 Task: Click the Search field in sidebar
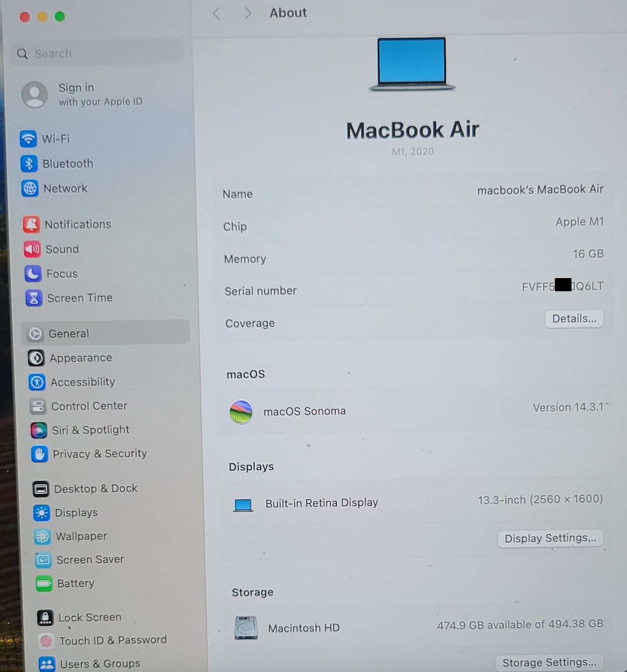pyautogui.click(x=97, y=54)
